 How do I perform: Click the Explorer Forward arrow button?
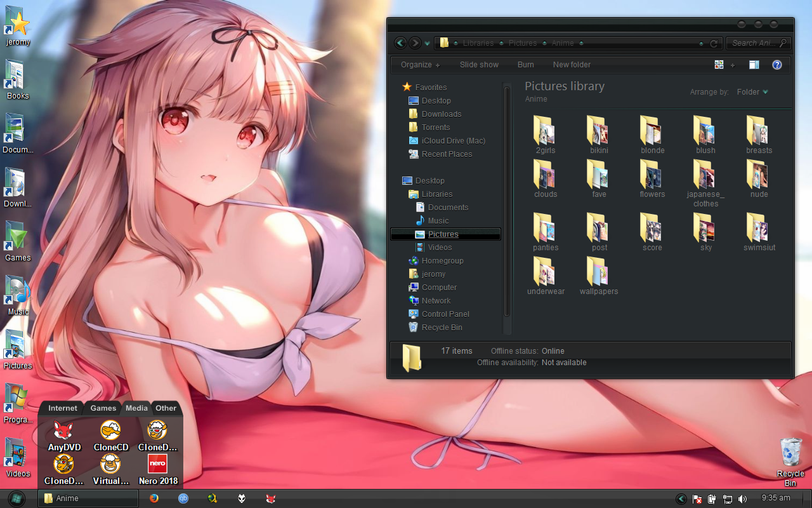tap(415, 43)
